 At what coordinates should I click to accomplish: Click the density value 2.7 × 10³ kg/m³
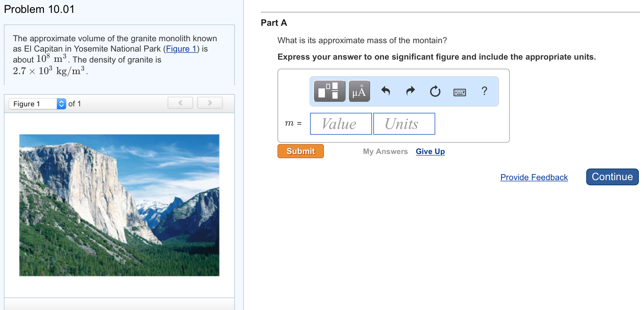point(49,71)
